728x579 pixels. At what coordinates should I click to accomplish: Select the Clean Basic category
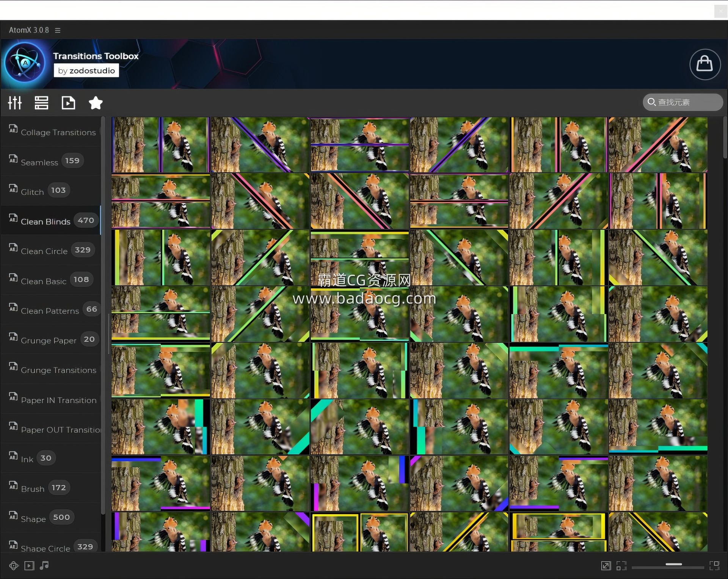[51, 280]
